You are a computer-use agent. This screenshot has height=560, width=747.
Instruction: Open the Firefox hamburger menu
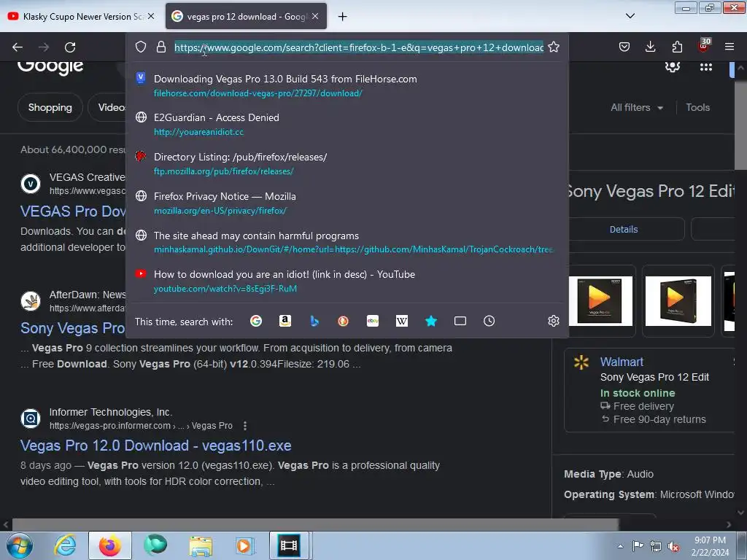729,47
